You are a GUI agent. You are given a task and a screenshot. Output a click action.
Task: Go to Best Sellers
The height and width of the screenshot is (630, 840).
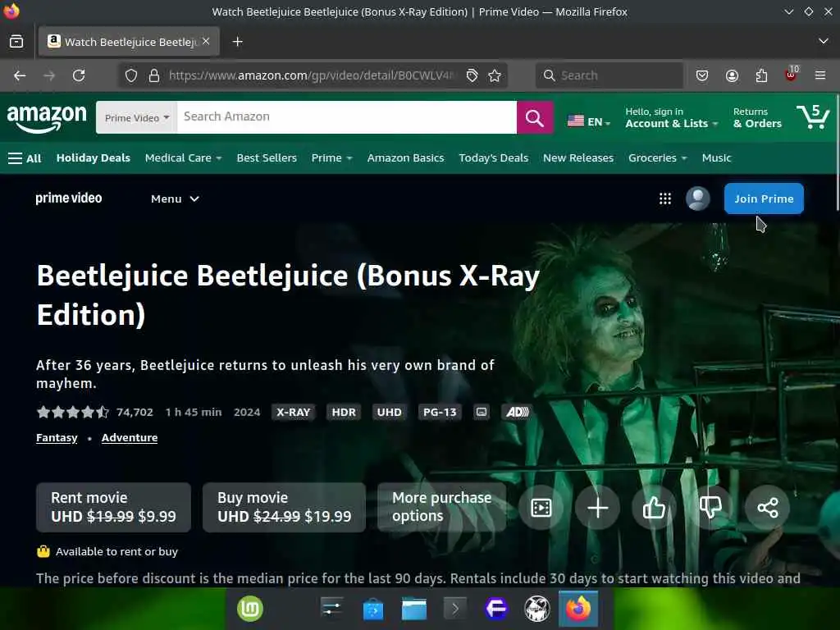[x=267, y=158]
